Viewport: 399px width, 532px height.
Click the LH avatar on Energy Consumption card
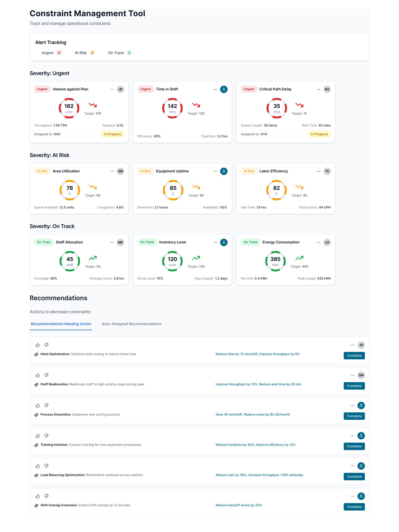point(327,242)
